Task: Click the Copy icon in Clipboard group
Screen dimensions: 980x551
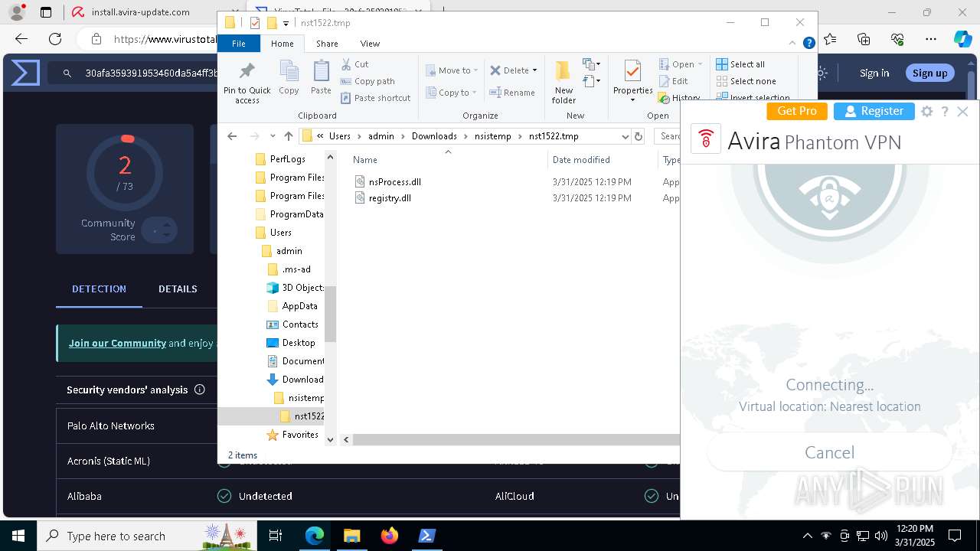Action: click(x=289, y=72)
